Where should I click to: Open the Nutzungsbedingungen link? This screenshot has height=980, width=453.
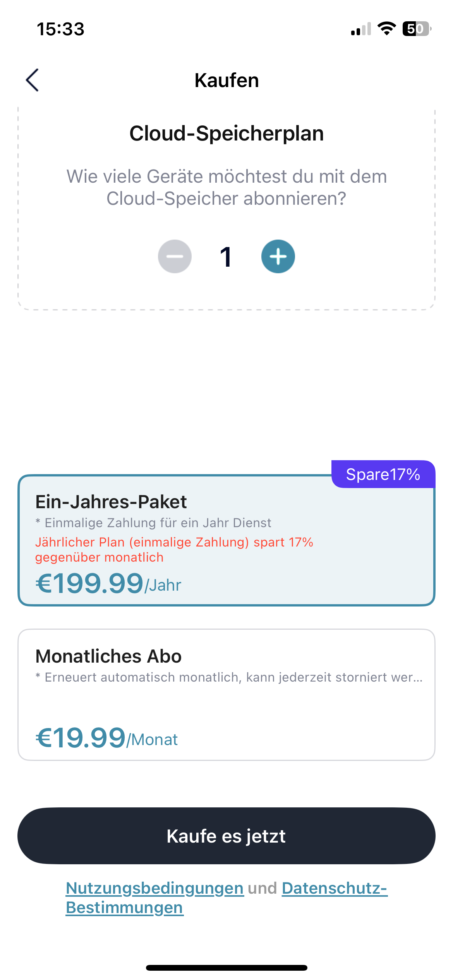tap(155, 888)
